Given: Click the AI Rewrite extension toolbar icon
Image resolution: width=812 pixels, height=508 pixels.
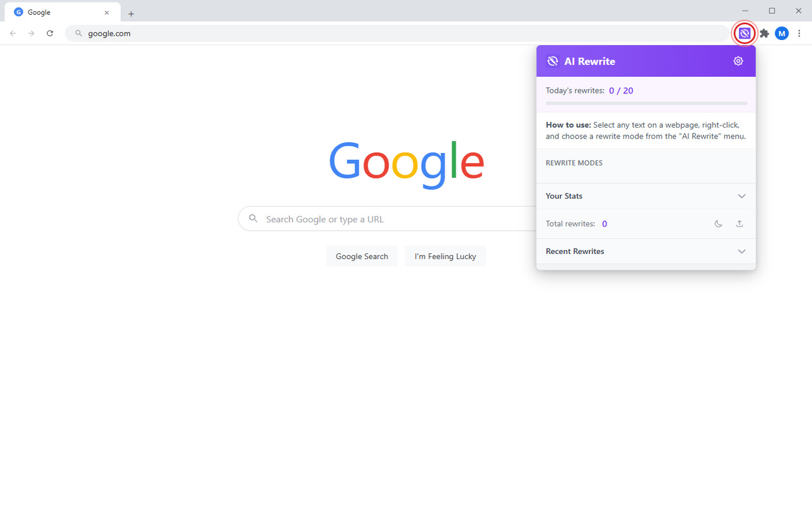Looking at the screenshot, I should pos(744,33).
